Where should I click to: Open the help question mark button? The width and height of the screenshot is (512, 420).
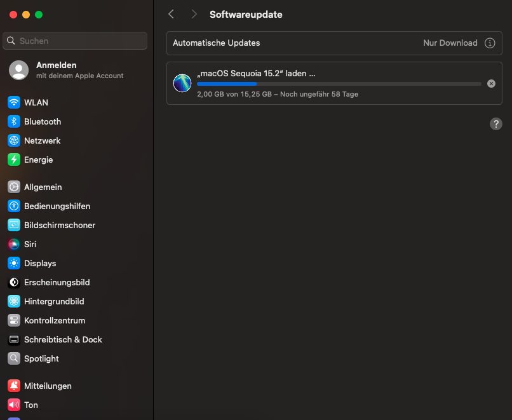[495, 124]
